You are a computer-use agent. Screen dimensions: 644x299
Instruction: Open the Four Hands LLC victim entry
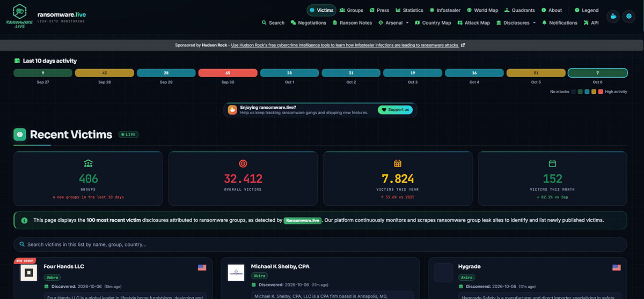pyautogui.click(x=64, y=266)
